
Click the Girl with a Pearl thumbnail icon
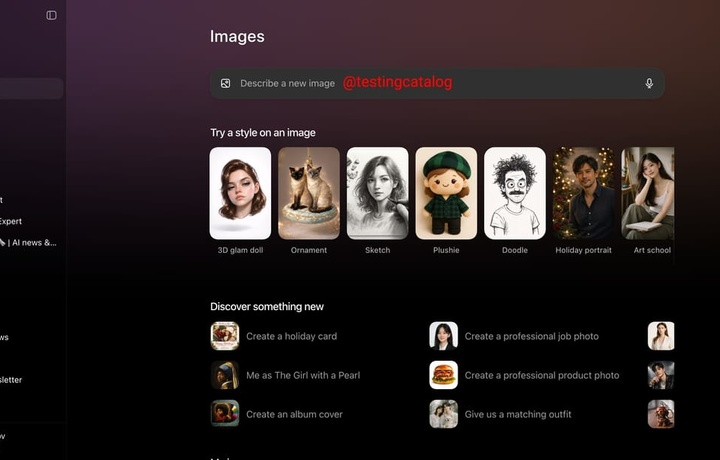[224, 375]
